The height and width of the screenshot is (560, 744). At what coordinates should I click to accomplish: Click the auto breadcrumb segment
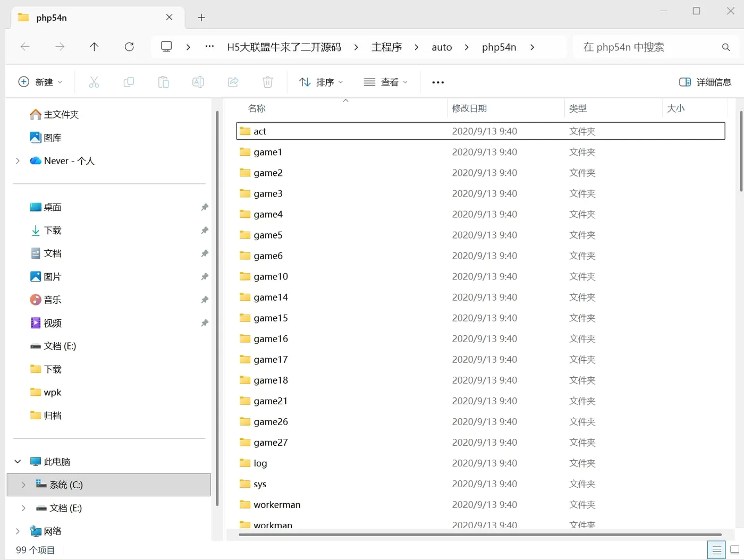(x=442, y=47)
